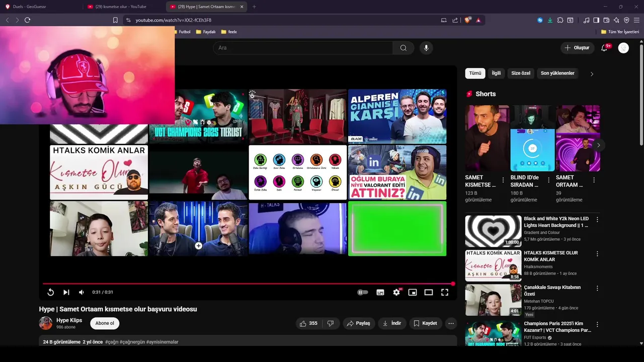Go fullscreen in the player
644x362 pixels.
click(445, 292)
